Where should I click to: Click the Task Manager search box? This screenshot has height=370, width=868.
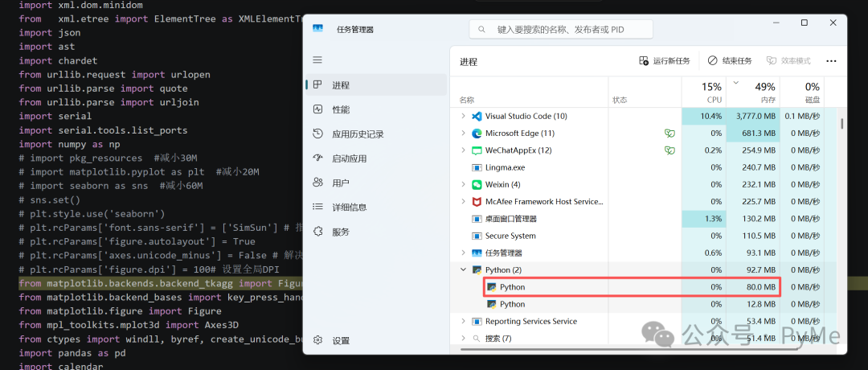point(561,29)
